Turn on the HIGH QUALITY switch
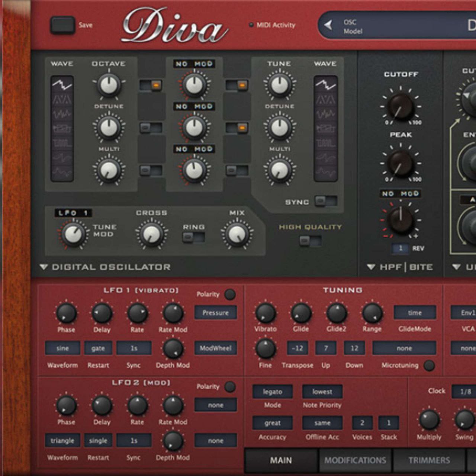The image size is (476, 476). point(311,241)
